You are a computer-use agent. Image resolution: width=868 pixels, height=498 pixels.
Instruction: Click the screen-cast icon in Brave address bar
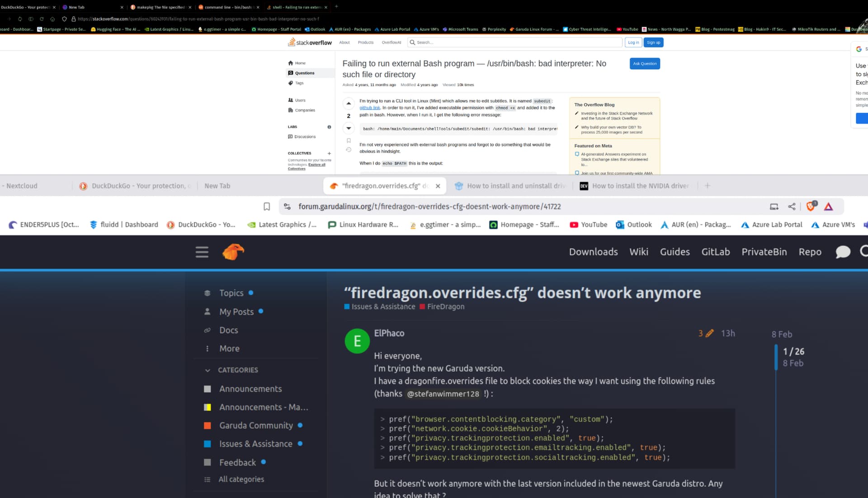(x=774, y=207)
